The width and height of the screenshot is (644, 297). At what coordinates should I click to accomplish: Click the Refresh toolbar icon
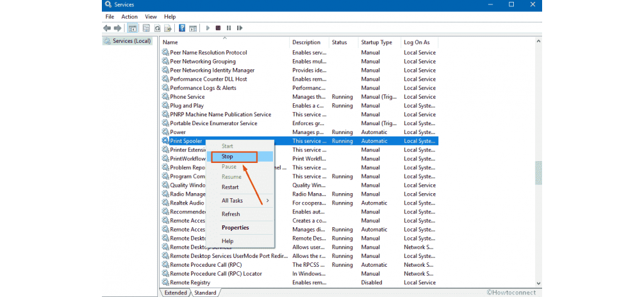click(x=157, y=28)
